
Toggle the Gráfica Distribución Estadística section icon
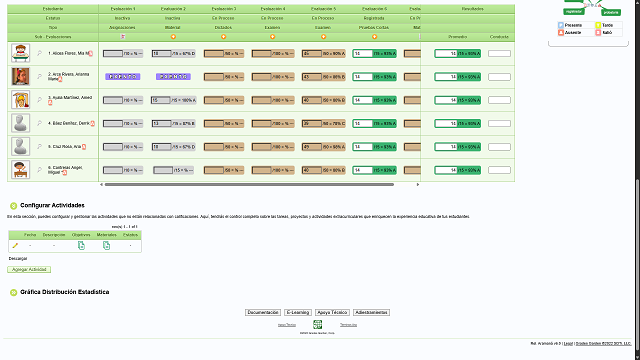pos(13,292)
